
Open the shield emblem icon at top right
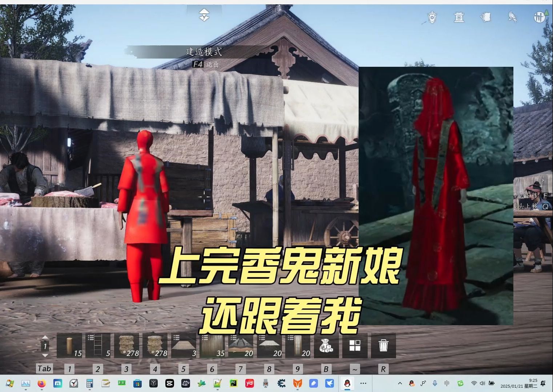pyautogui.click(x=432, y=17)
